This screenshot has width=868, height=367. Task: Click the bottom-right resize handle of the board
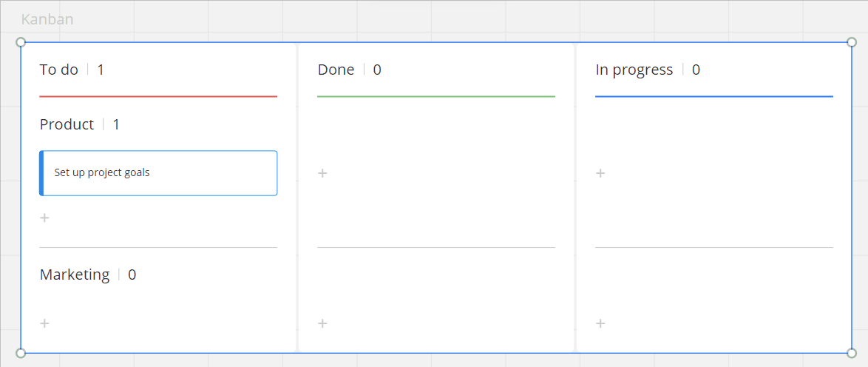coord(851,353)
